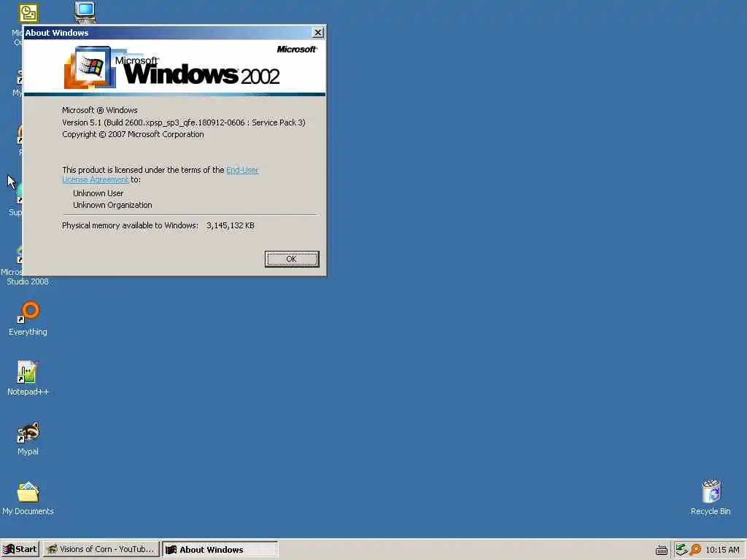Click OK in About Windows dialog

coord(292,259)
